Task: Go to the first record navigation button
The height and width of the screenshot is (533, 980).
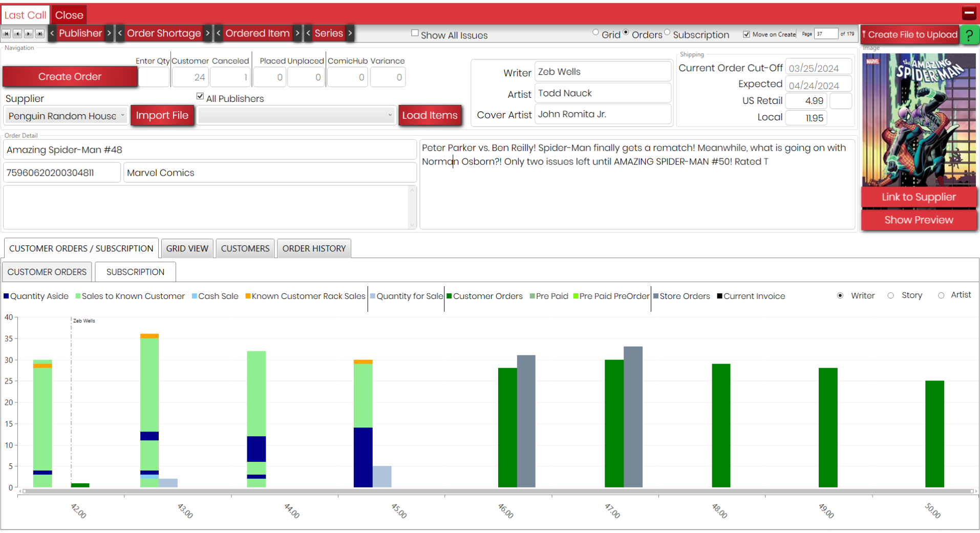Action: [x=6, y=34]
